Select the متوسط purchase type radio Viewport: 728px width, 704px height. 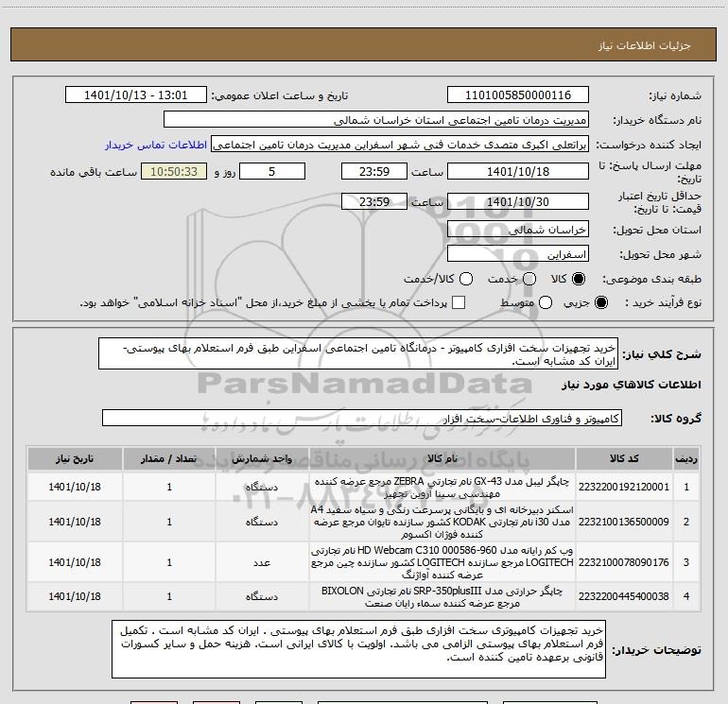pos(546,303)
